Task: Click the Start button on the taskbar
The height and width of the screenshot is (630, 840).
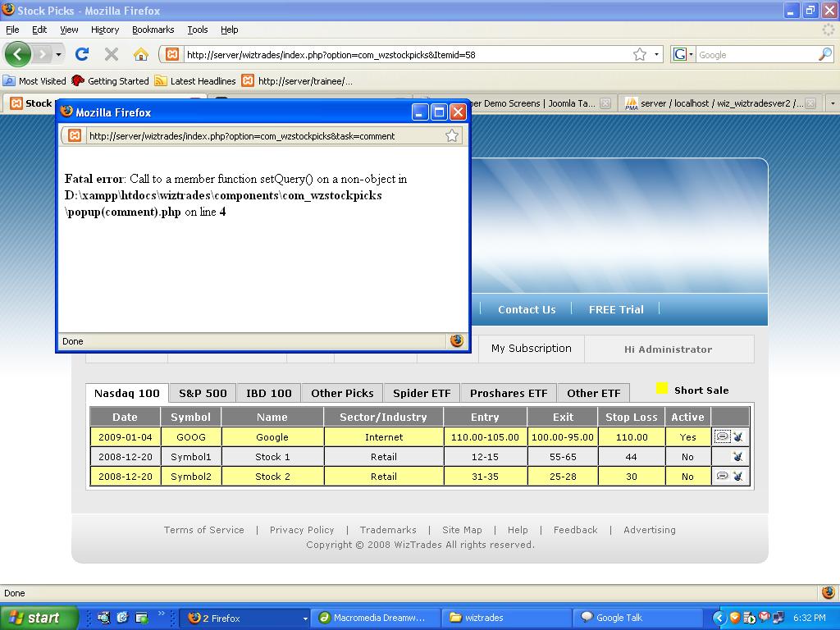Action: point(39,618)
